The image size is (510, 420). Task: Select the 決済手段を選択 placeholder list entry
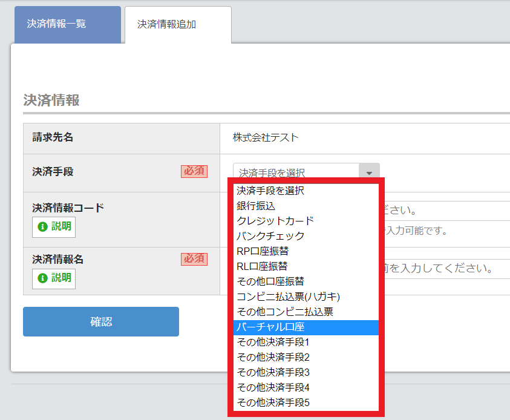270,191
